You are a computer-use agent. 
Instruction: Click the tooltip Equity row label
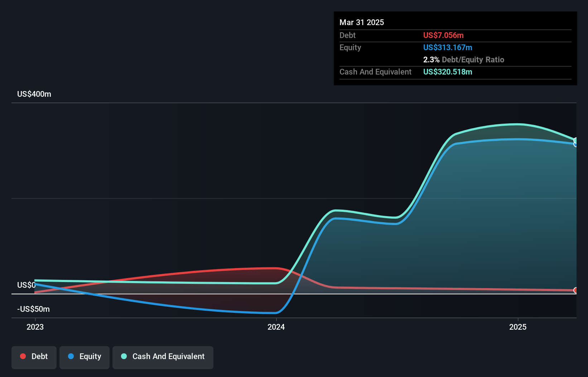(350, 47)
